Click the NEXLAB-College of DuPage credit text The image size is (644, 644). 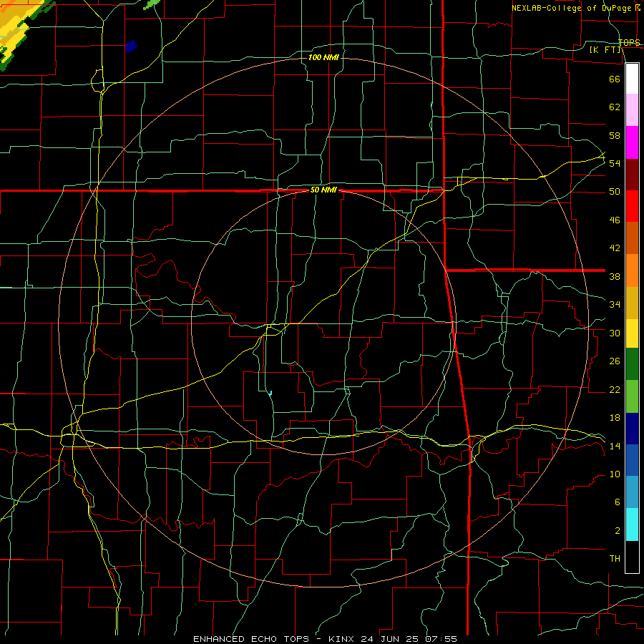point(573,8)
